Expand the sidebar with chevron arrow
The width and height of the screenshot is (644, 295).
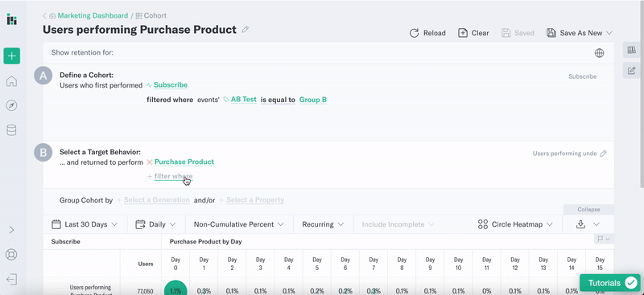point(11,230)
